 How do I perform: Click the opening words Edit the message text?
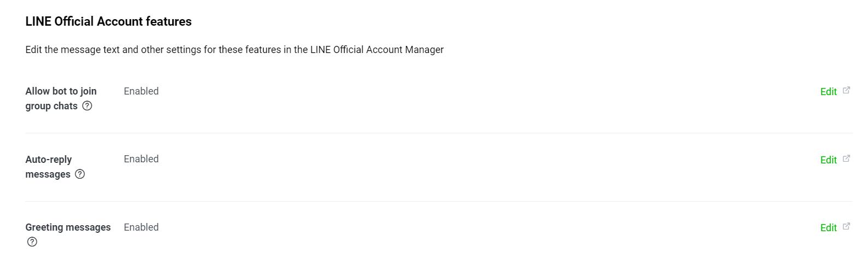[63, 50]
